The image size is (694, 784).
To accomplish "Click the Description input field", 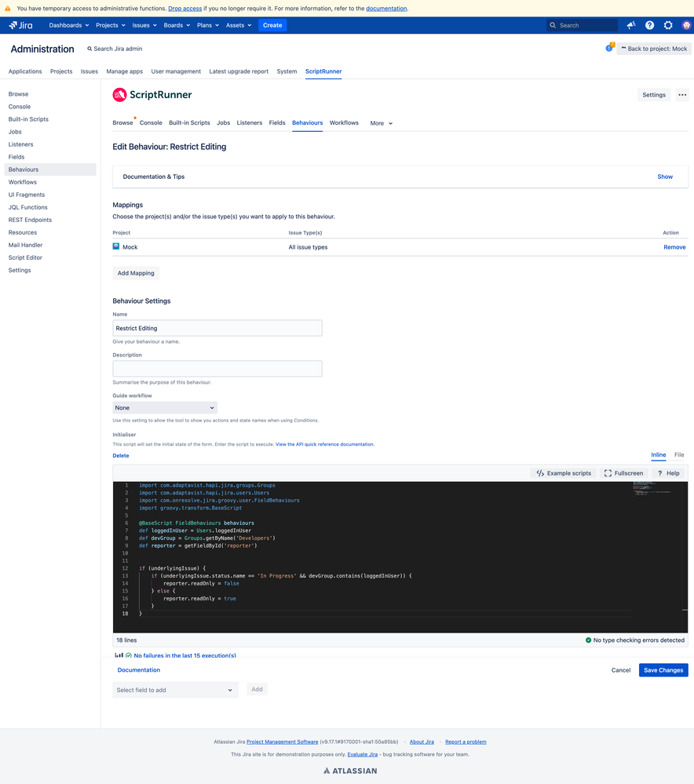I will click(x=218, y=368).
